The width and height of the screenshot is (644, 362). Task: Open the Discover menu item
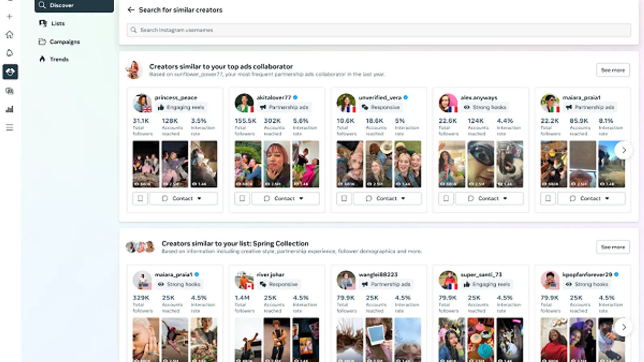pyautogui.click(x=74, y=6)
